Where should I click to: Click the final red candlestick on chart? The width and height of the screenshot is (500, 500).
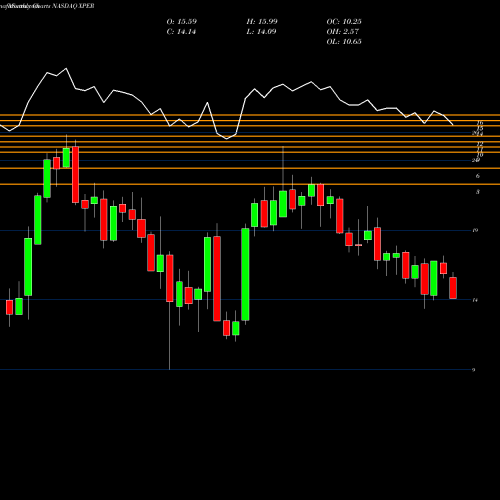pos(453,288)
